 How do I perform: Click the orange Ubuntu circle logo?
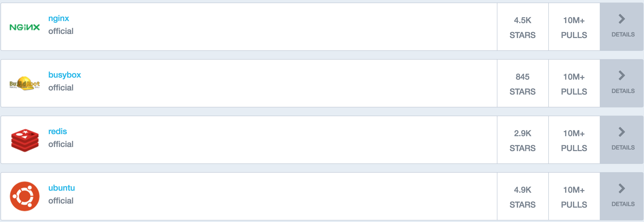[25, 196]
